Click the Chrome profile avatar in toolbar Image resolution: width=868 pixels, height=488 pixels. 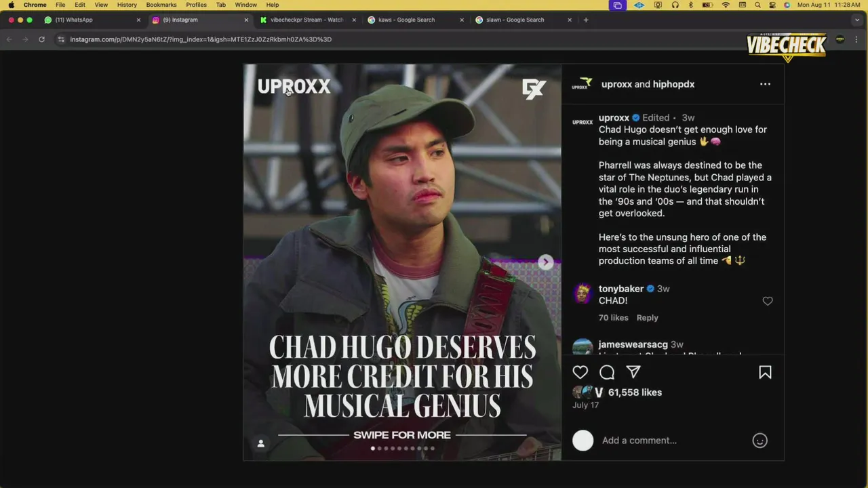pos(840,39)
